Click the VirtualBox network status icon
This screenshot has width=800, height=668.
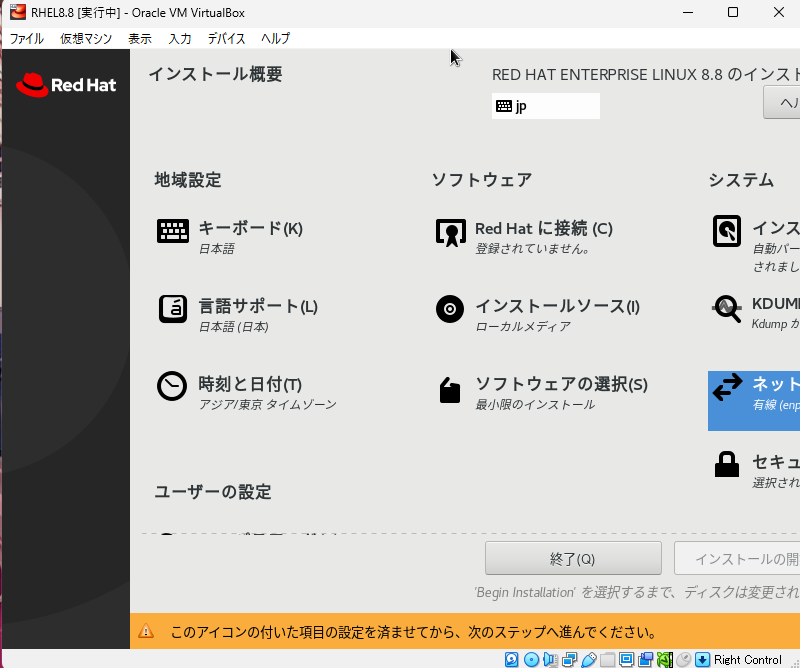click(569, 659)
